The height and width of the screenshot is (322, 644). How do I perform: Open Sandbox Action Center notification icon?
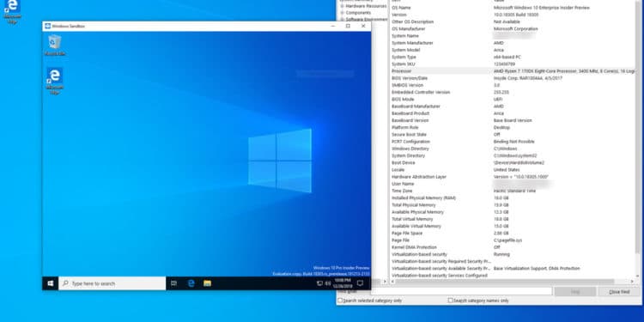360,283
